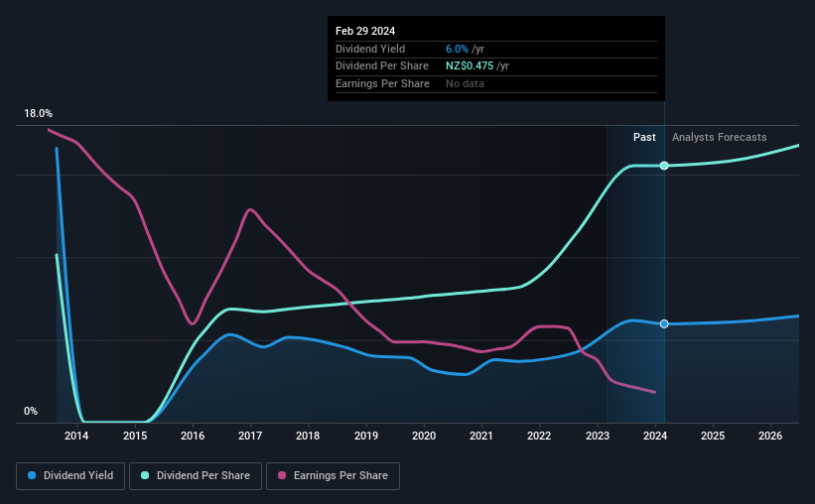Click the Past region label

point(644,137)
